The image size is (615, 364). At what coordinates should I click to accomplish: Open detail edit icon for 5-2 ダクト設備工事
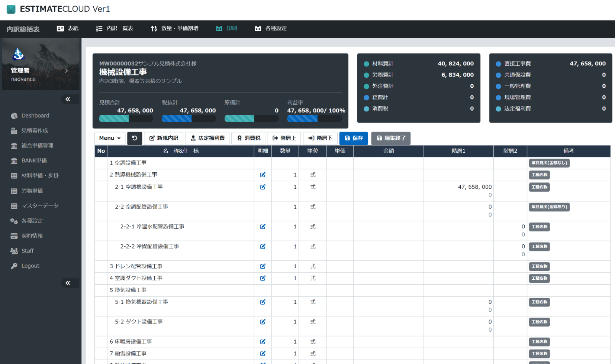(x=263, y=322)
